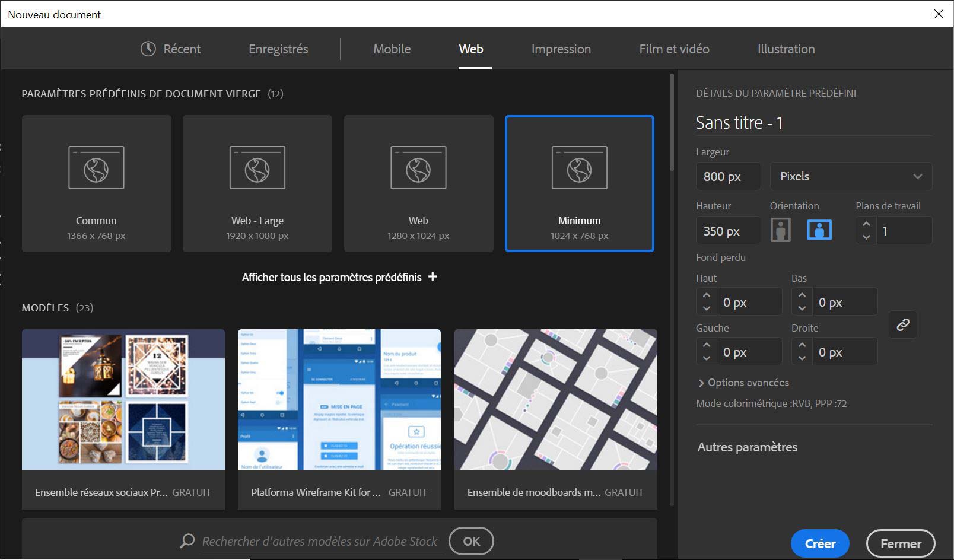The width and height of the screenshot is (954, 560).
Task: Open the Pixels units dropdown
Action: 850,176
